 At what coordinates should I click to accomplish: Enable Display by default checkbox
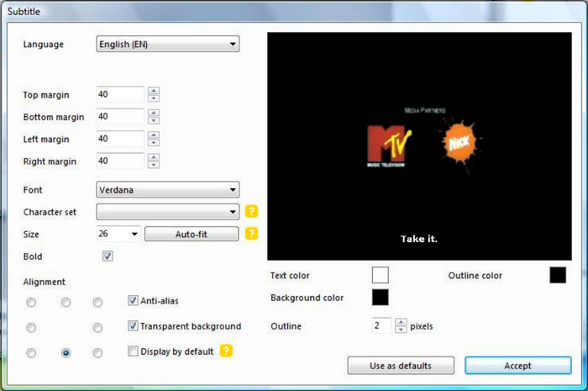coord(133,351)
